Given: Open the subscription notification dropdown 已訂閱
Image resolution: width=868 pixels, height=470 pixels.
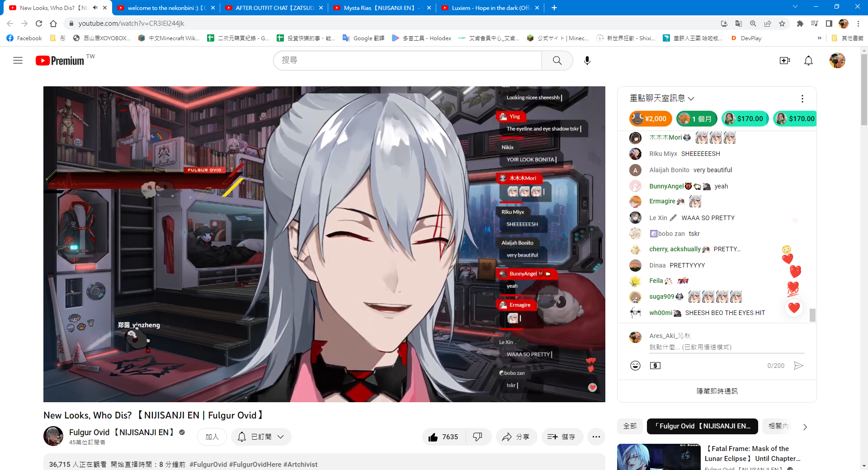Looking at the screenshot, I should [261, 437].
